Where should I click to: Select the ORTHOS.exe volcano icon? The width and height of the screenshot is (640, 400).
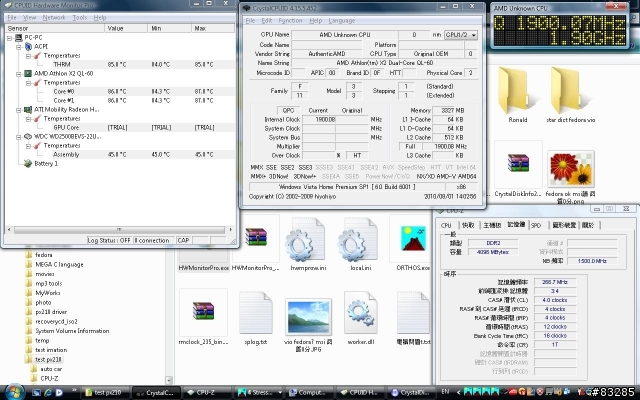[x=413, y=239]
